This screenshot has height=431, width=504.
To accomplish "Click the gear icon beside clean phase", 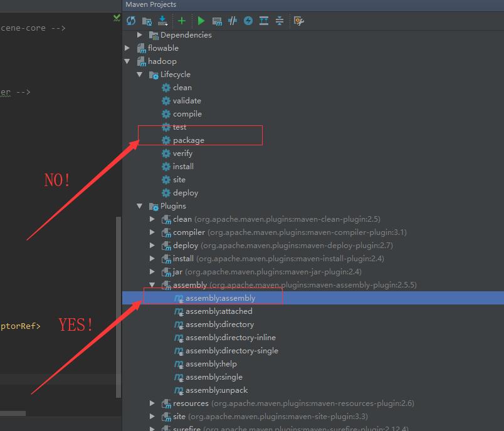I will [x=166, y=88].
